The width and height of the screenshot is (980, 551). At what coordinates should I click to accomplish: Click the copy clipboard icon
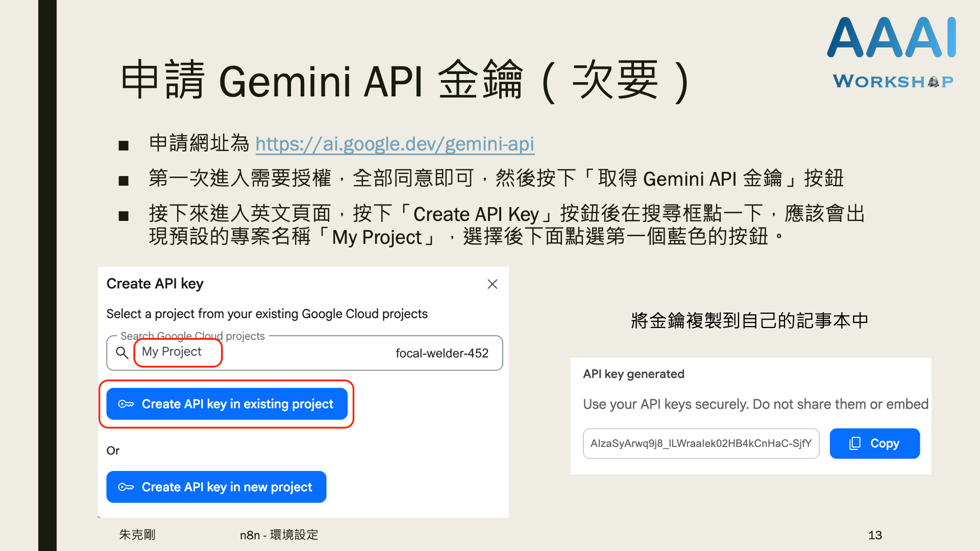[854, 443]
